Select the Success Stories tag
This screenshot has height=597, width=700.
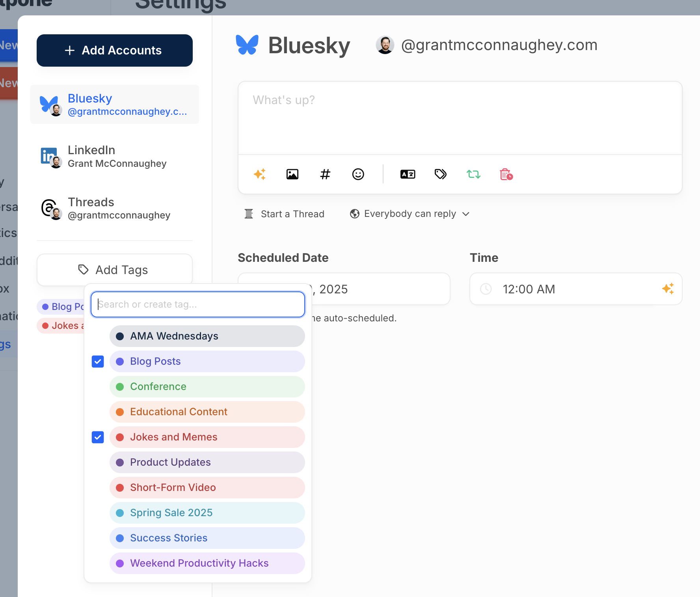(207, 538)
